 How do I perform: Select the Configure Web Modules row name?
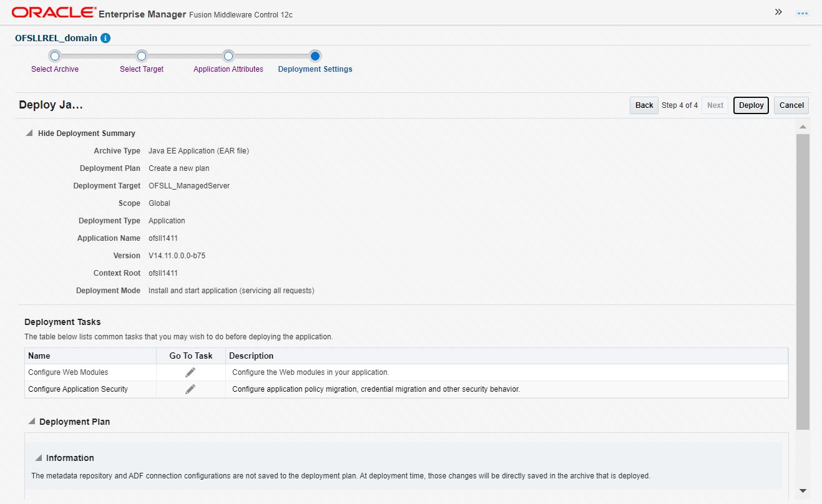[68, 372]
